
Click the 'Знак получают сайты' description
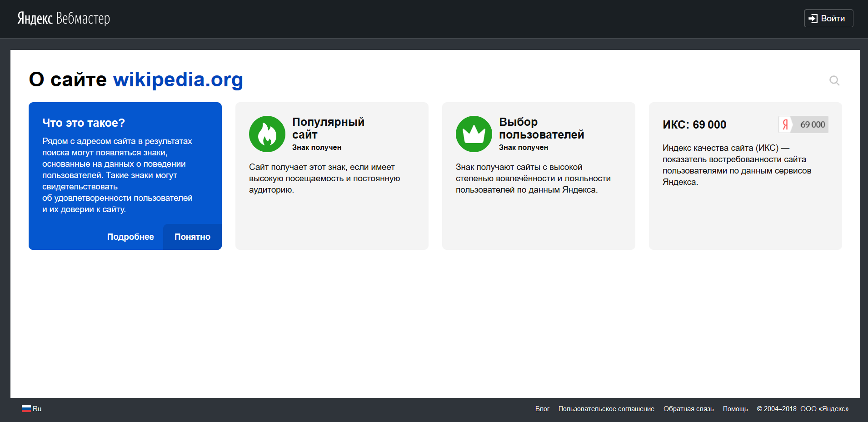click(x=533, y=179)
